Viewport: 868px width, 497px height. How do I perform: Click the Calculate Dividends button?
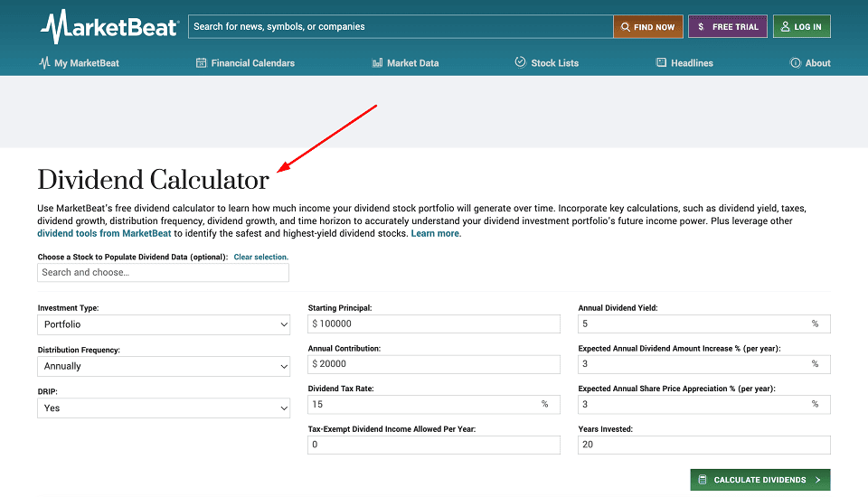pos(760,480)
